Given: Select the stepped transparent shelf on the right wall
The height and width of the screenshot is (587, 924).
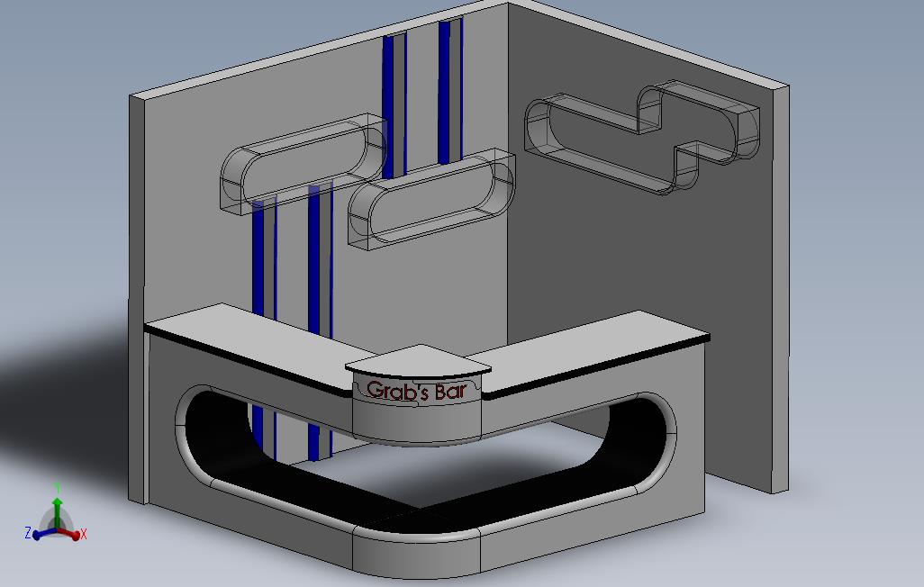Looking at the screenshot, I should point(642,137).
